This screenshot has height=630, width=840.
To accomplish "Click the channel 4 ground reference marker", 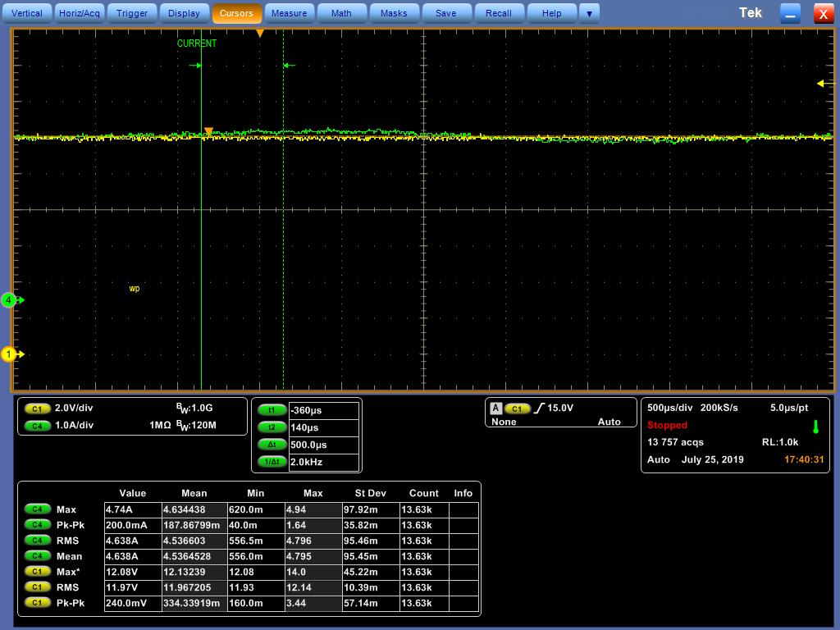I will [10, 300].
